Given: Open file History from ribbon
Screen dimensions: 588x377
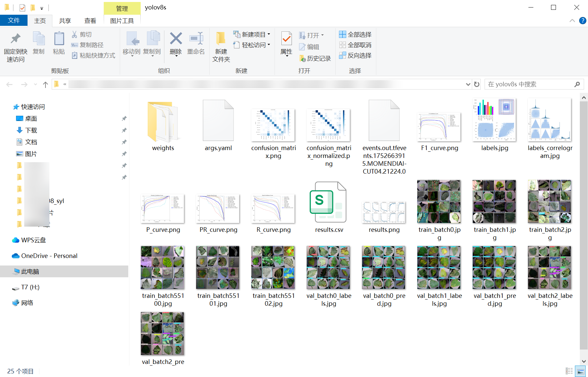Looking at the screenshot, I should pos(315,59).
